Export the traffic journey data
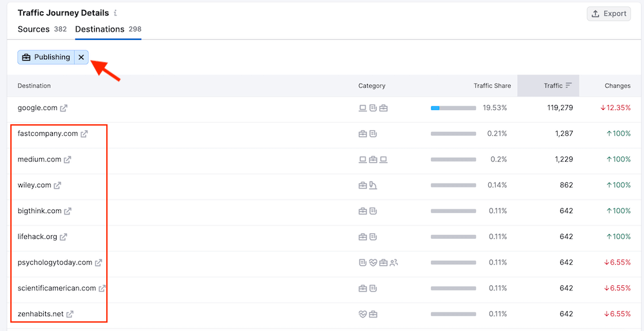The width and height of the screenshot is (644, 331). [x=609, y=14]
